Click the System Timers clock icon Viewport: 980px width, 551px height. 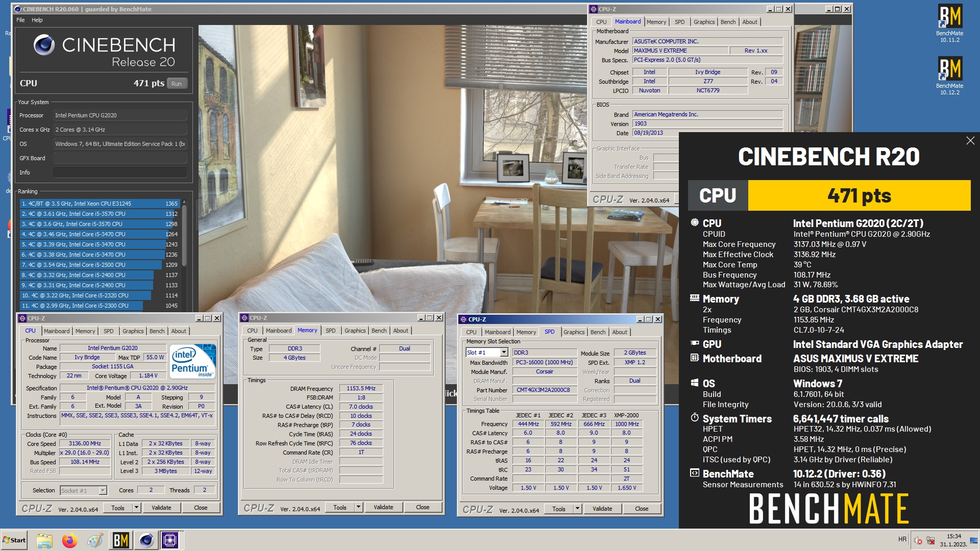(x=695, y=417)
